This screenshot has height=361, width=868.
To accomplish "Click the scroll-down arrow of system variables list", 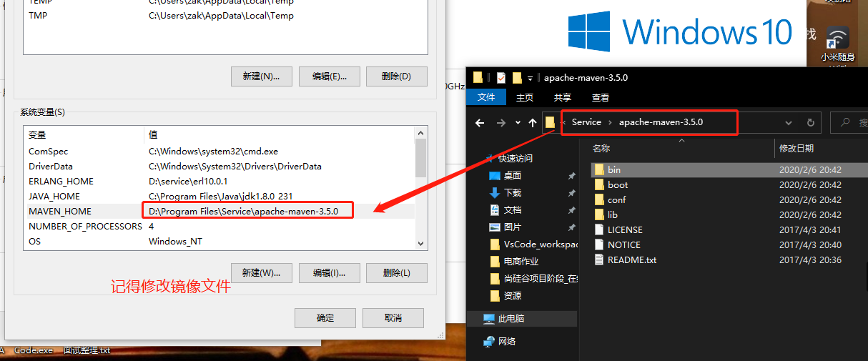I will click(x=420, y=243).
